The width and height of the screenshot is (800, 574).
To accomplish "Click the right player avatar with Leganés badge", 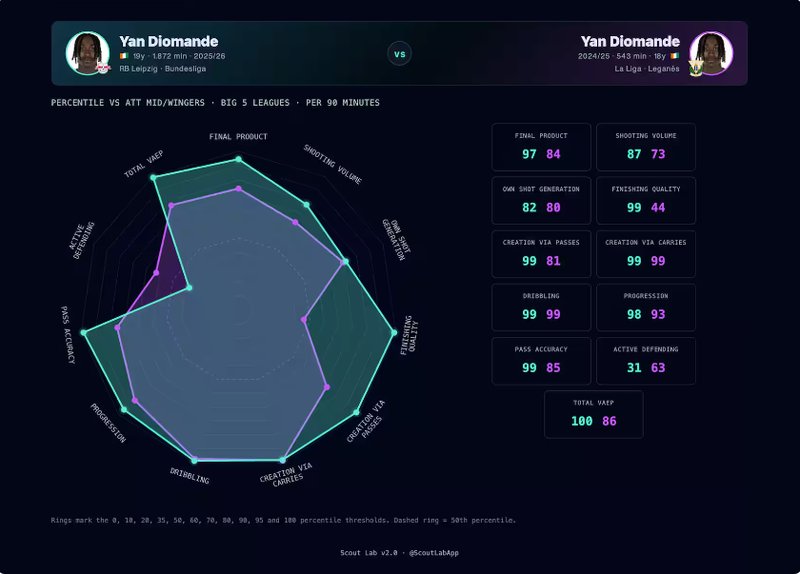I will click(711, 53).
